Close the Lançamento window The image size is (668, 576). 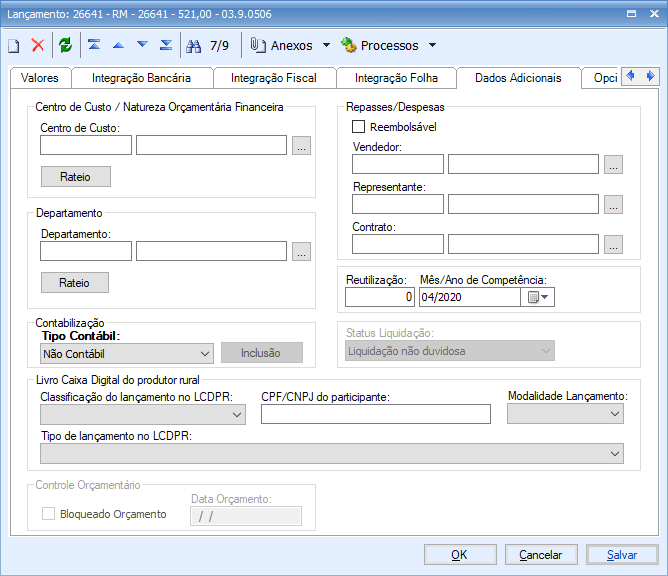tap(654, 14)
